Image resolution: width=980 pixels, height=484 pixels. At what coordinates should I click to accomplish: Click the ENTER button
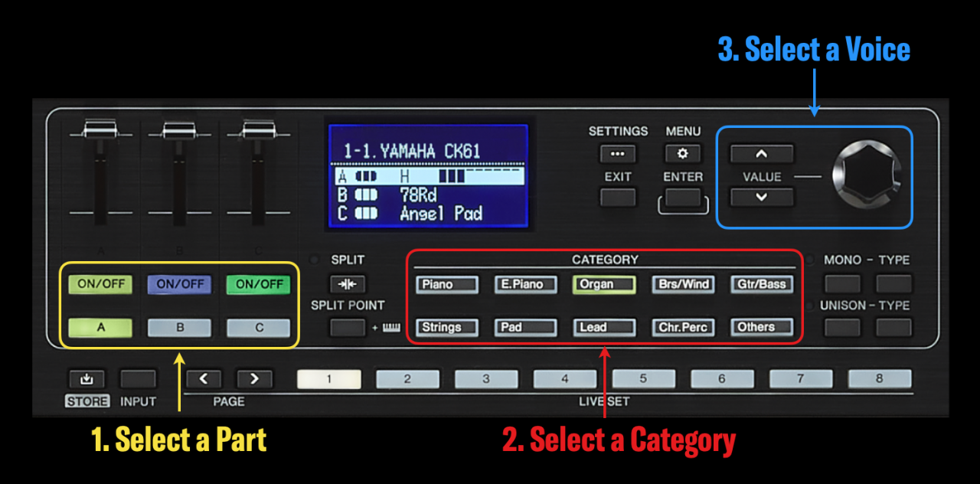coord(683,198)
